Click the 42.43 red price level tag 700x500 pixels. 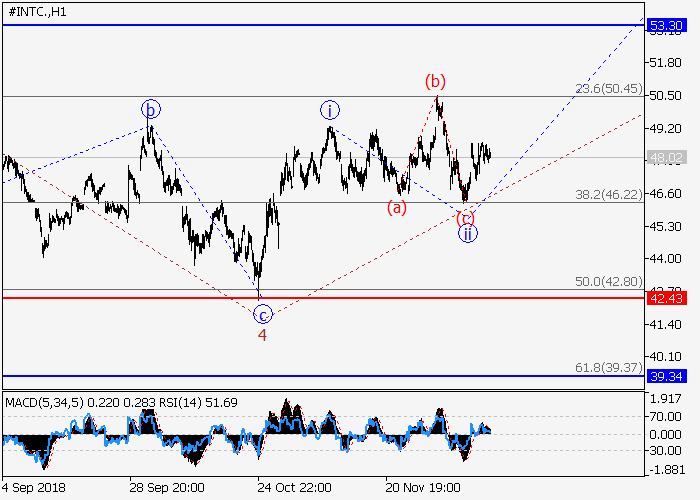658,297
